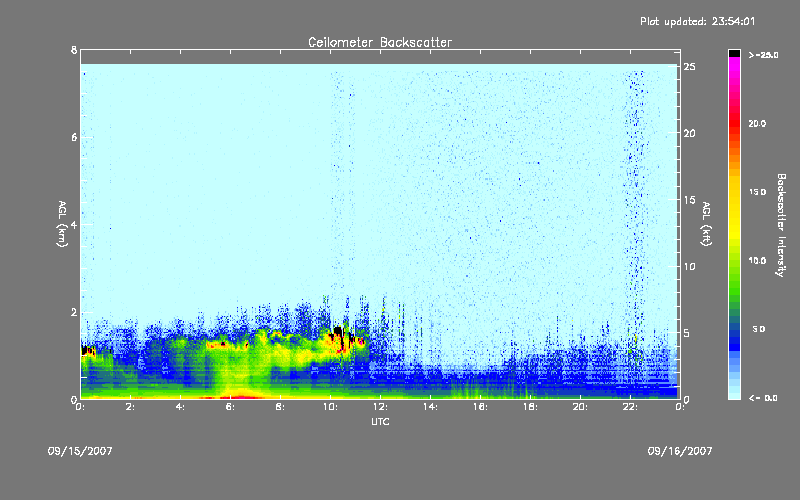Click the colorbar value '<- 0.0'
This screenshot has width=800, height=500.
tap(763, 397)
